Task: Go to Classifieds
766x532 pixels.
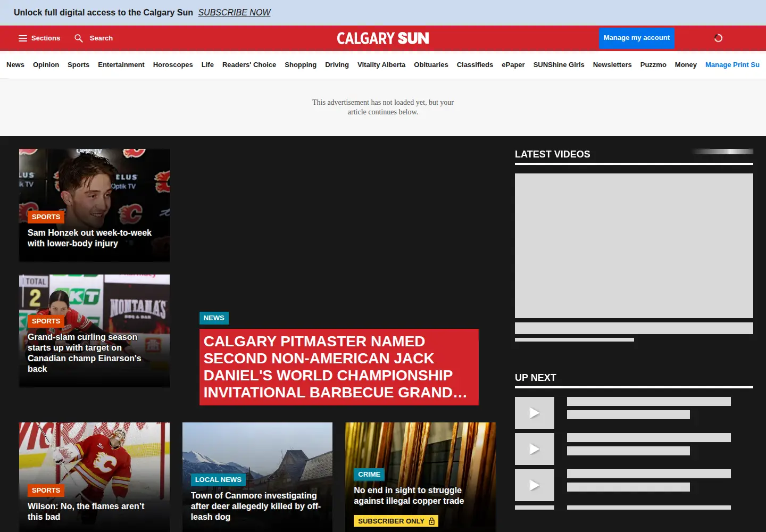Action: [x=474, y=65]
